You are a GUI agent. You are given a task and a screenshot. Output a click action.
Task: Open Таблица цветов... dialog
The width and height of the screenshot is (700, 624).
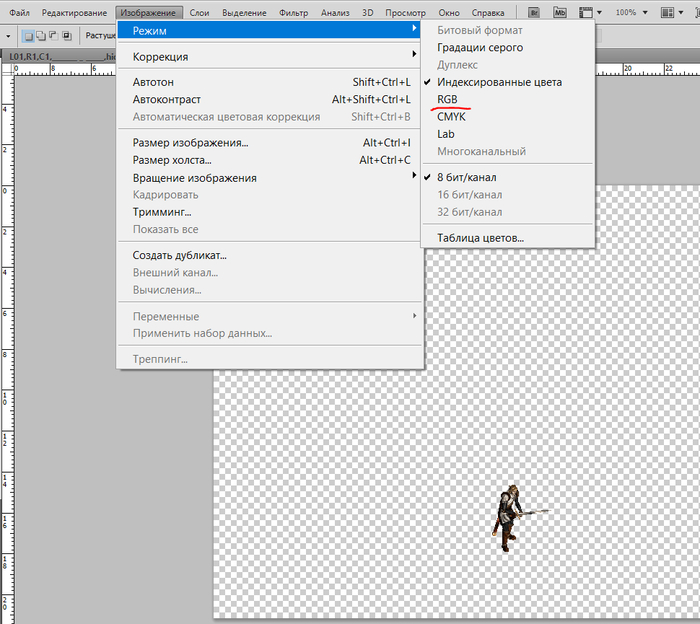(x=480, y=238)
